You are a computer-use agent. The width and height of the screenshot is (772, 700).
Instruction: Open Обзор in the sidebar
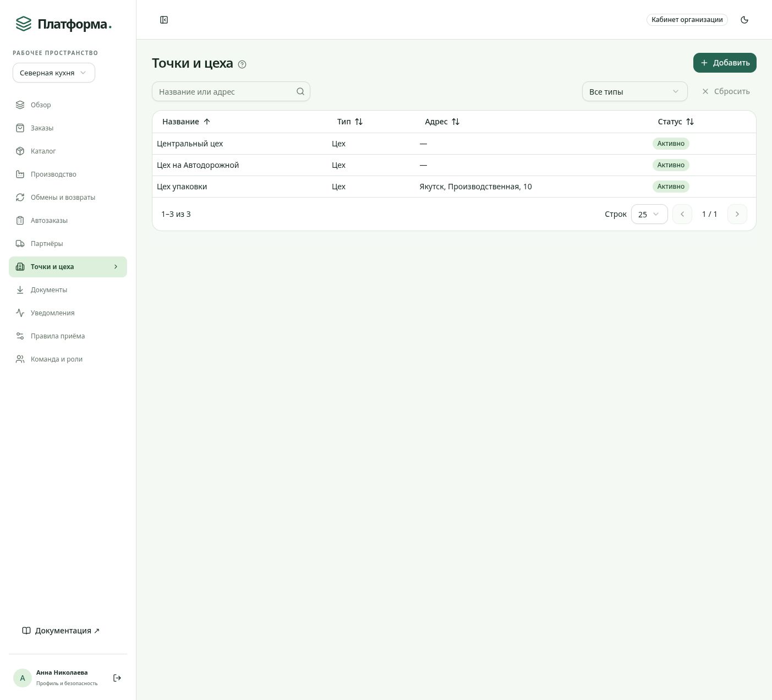pyautogui.click(x=68, y=105)
